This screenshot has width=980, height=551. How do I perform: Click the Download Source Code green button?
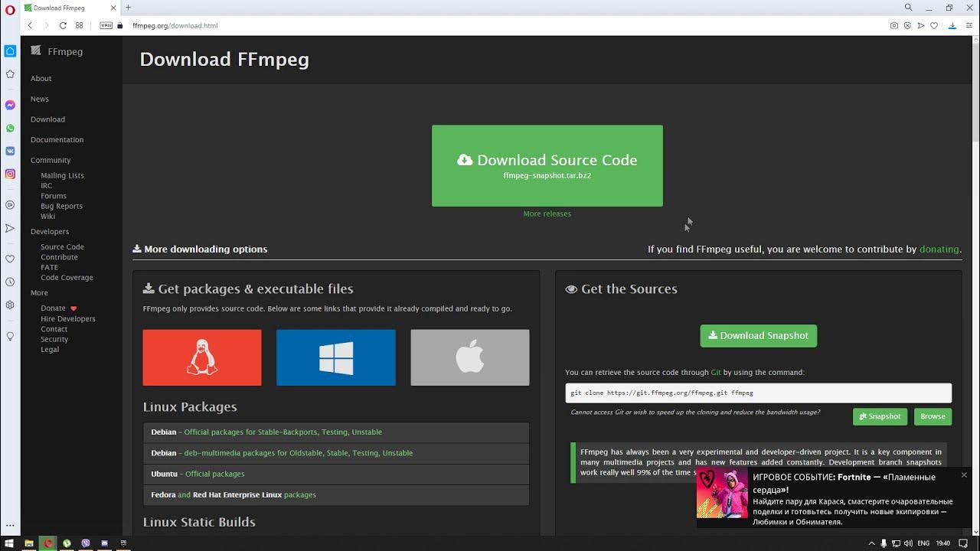[547, 166]
